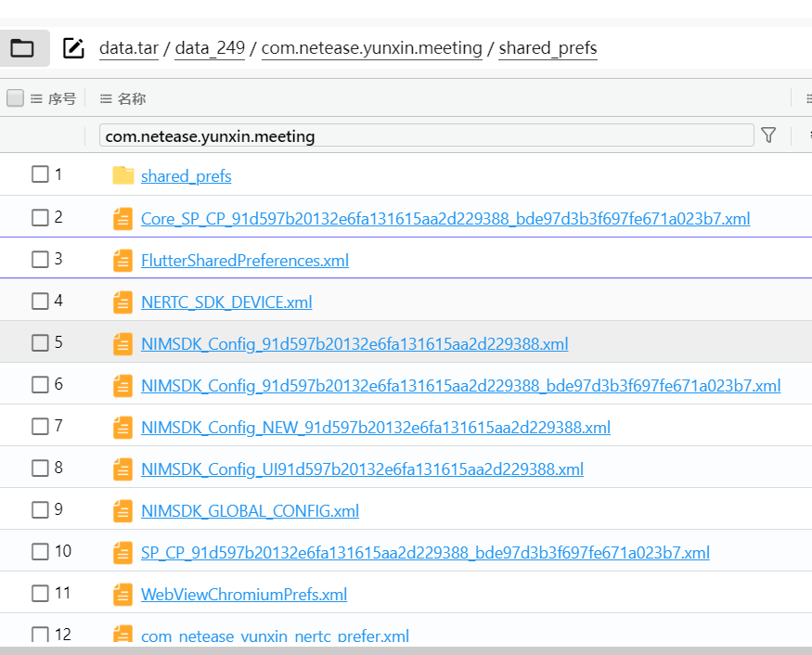Image resolution: width=812 pixels, height=655 pixels.
Task: Go to data.tar in breadcrumb
Action: 129,48
